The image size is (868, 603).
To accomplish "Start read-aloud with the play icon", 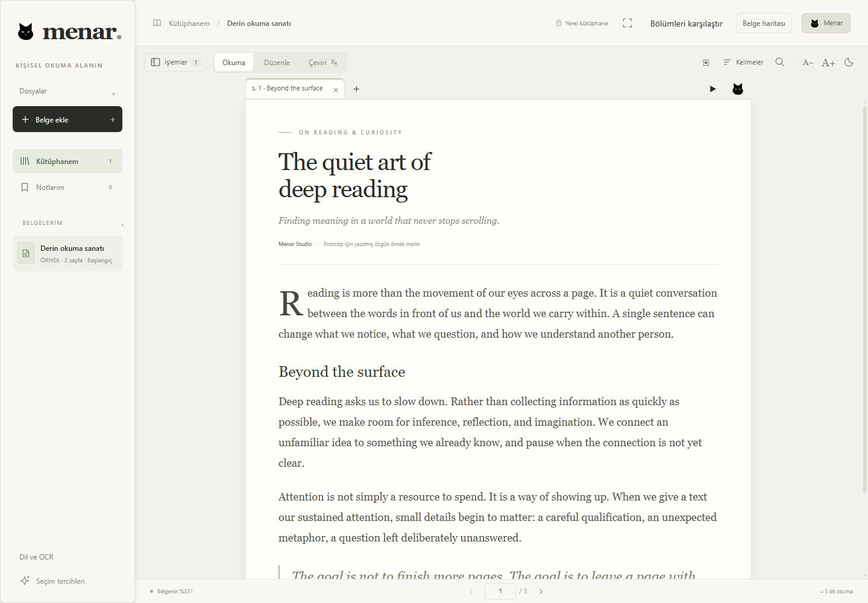I will tap(712, 89).
